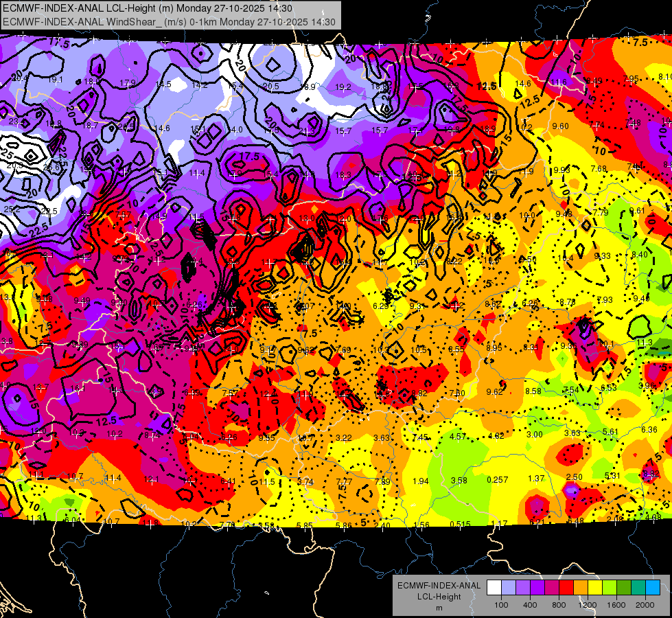Click the 6.29 grid value
The image size is (672, 618).
[380, 306]
